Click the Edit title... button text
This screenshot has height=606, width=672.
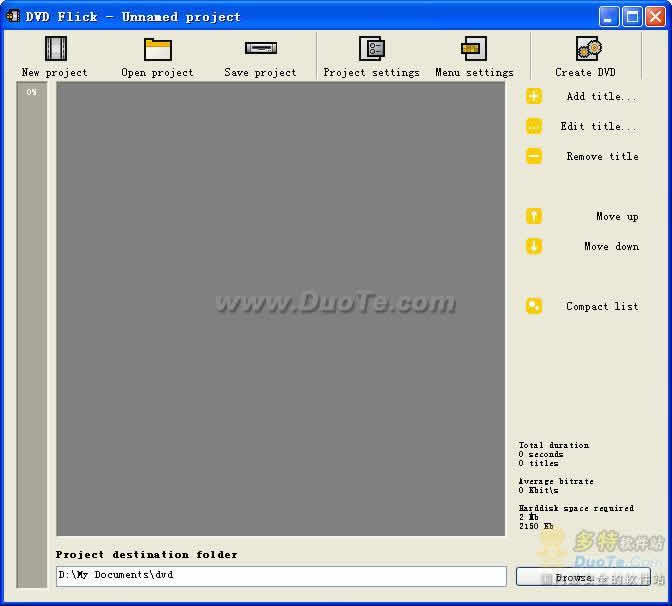coord(599,126)
